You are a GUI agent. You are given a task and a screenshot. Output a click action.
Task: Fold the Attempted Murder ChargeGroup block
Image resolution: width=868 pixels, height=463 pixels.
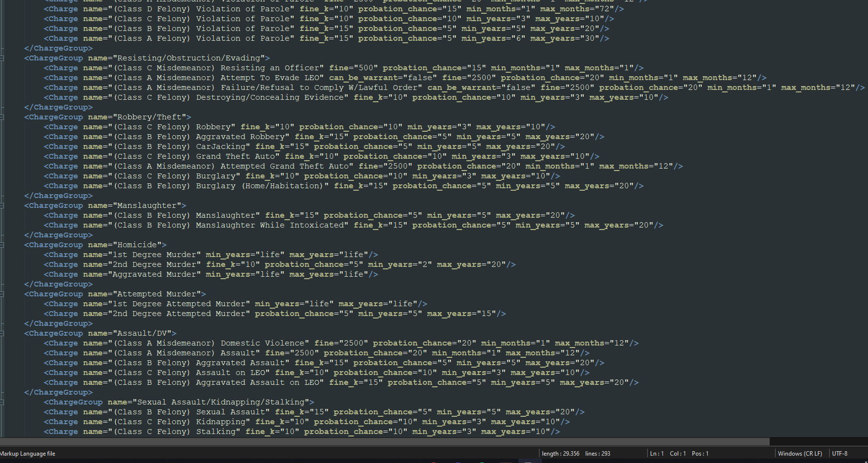point(2,294)
